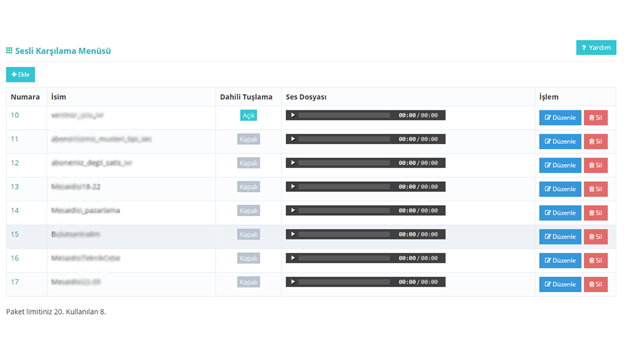Remove row 17 using Sil button
This screenshot has height=364, width=624.
click(x=595, y=284)
